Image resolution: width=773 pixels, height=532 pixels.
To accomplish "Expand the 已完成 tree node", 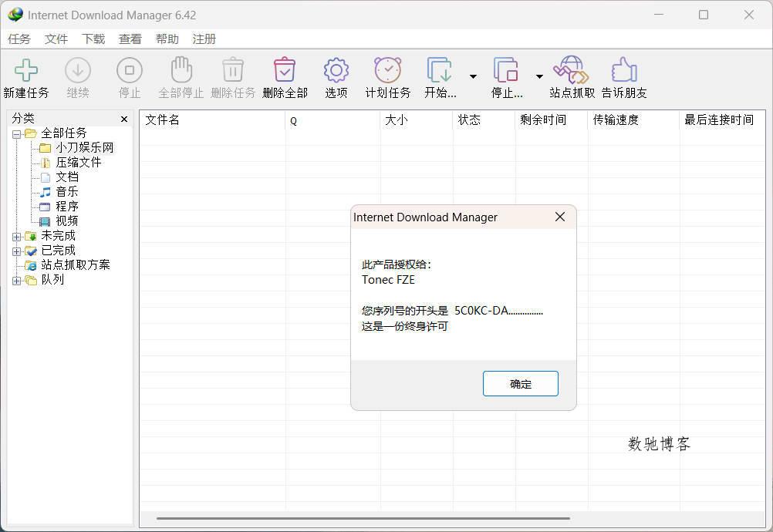I will 17,251.
